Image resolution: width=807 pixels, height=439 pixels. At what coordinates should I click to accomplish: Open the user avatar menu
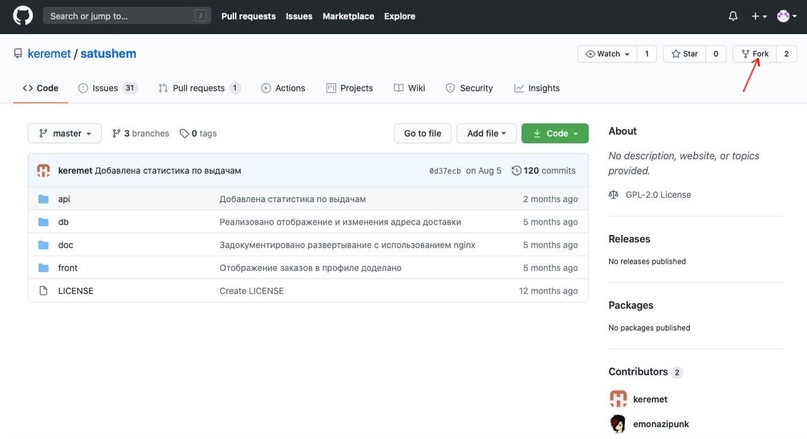pyautogui.click(x=786, y=16)
